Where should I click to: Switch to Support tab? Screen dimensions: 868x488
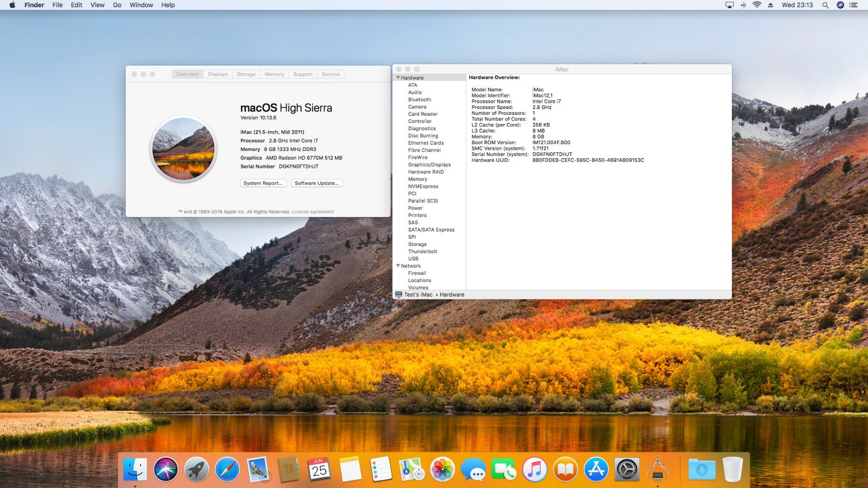(303, 74)
